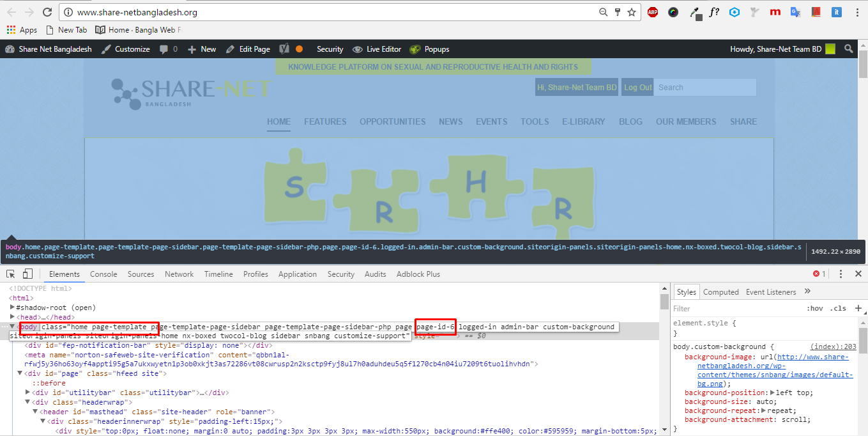Image resolution: width=868 pixels, height=436 pixels.
Task: Open the Event Listeners tab
Action: coord(771,292)
